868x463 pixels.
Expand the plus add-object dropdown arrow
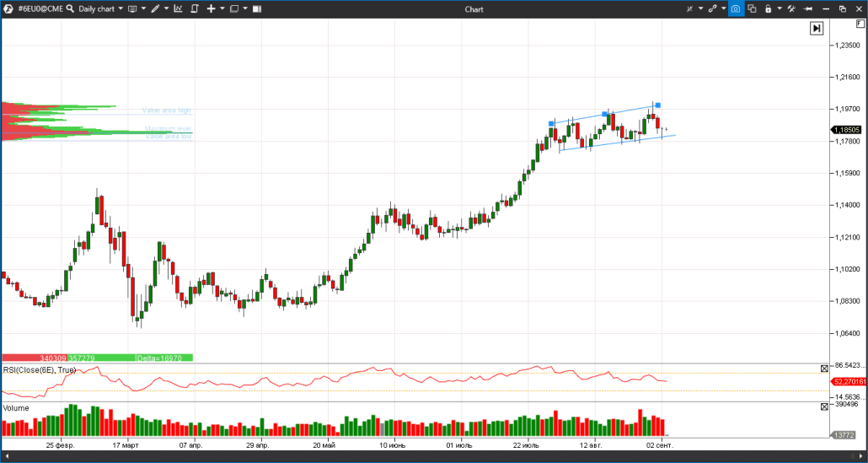[222, 9]
